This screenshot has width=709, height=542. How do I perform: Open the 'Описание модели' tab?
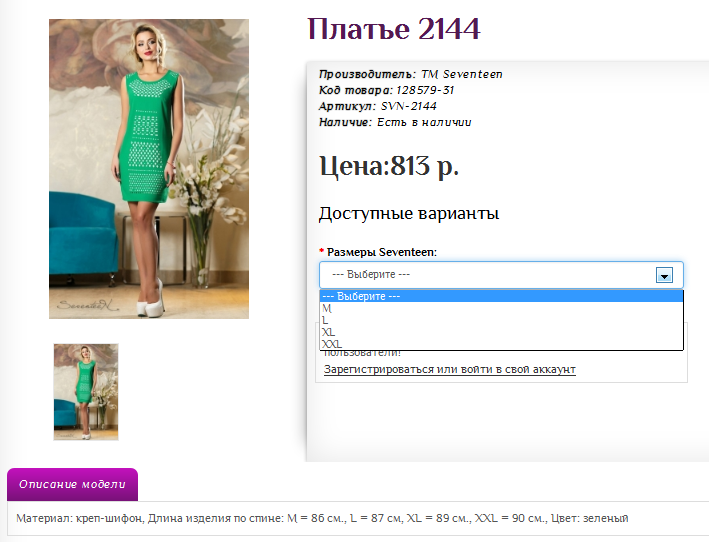pos(72,484)
